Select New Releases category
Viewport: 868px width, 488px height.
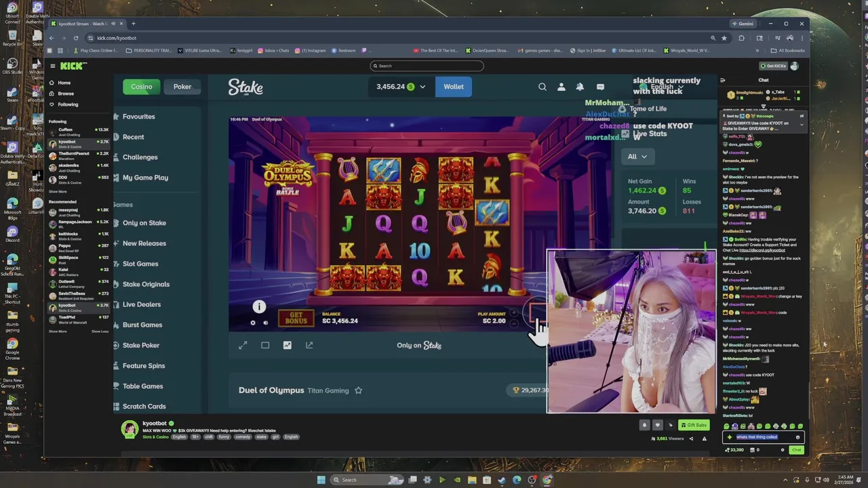(x=144, y=243)
